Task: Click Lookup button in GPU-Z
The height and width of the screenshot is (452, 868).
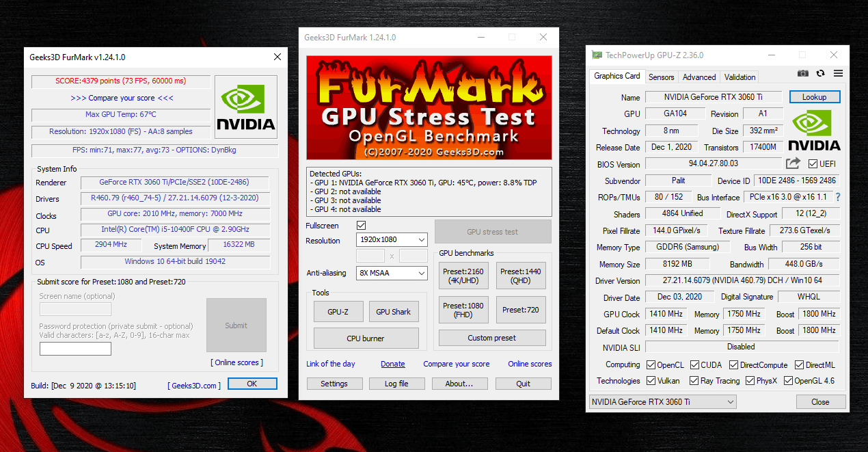Action: [x=814, y=97]
